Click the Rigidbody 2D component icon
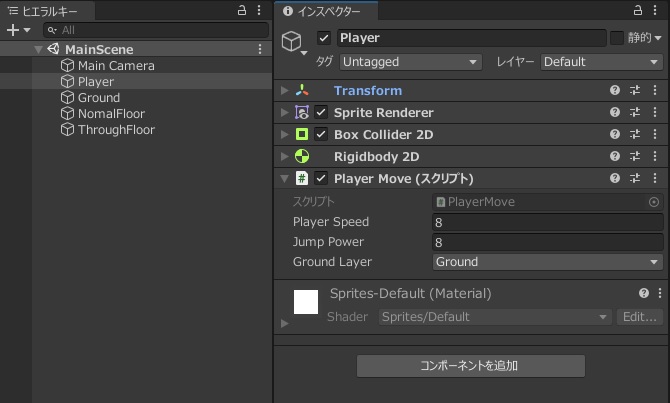Viewport: 670px width, 403px height. pos(302,156)
